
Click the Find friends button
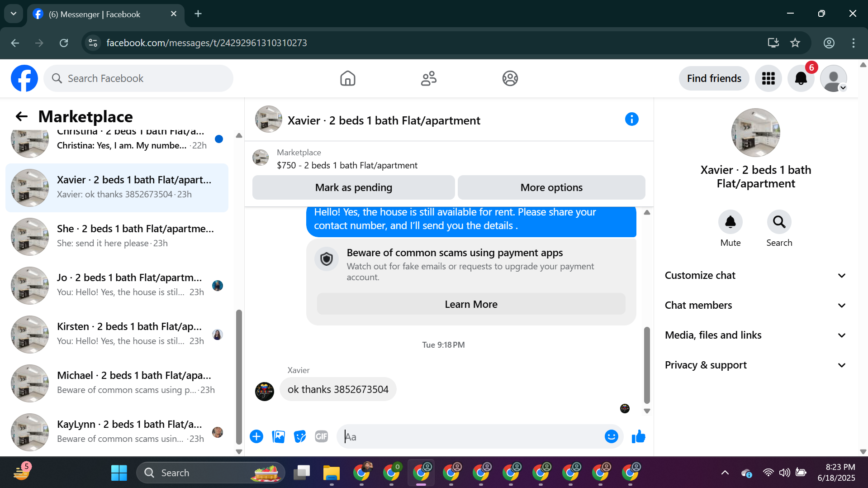pos(714,78)
